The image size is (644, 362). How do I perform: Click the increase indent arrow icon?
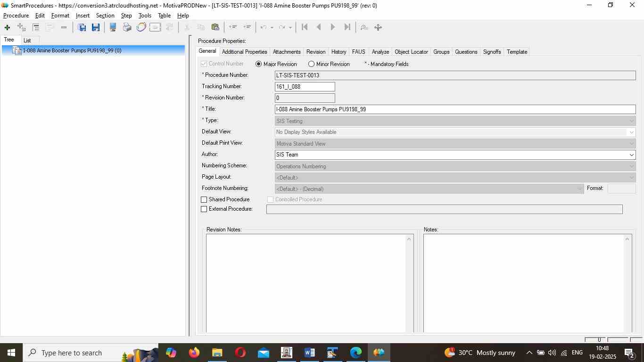[247, 27]
